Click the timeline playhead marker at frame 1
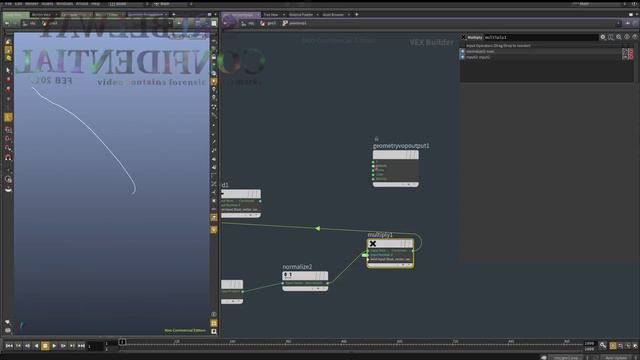The height and width of the screenshot is (360, 640). (x=122, y=342)
